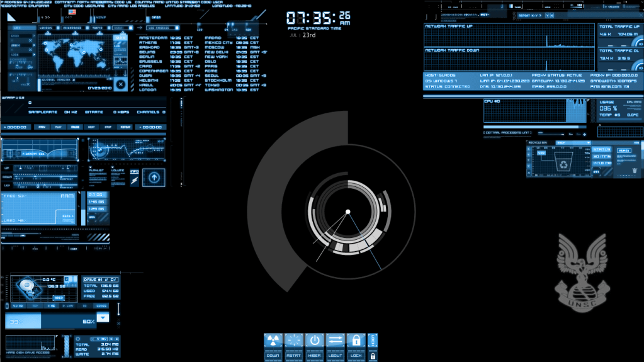Click the HIBER label button

(315, 356)
